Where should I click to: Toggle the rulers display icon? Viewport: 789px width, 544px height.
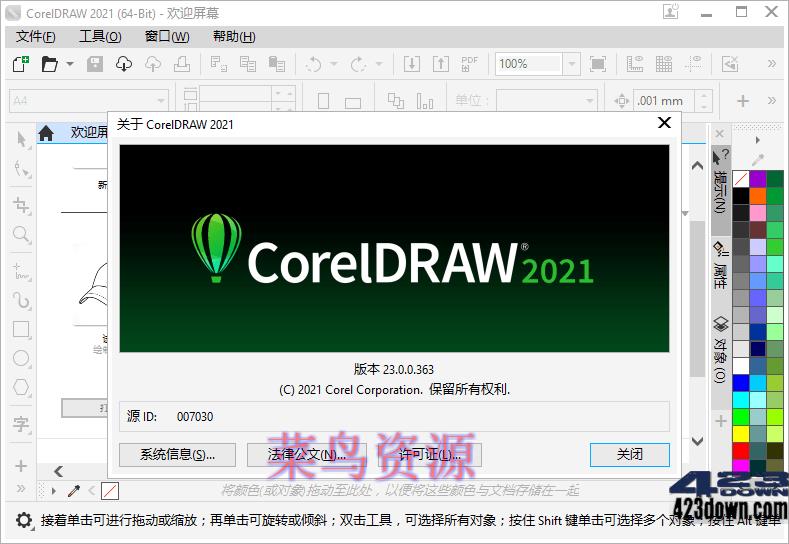click(x=635, y=64)
